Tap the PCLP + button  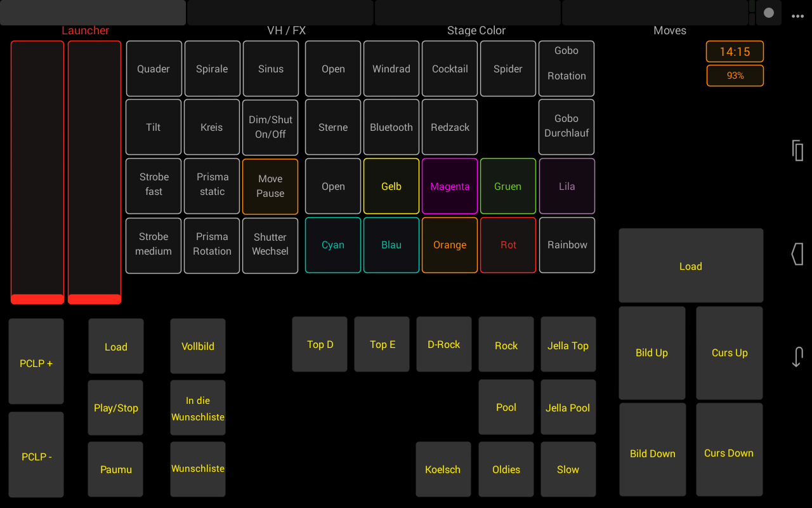(36, 363)
